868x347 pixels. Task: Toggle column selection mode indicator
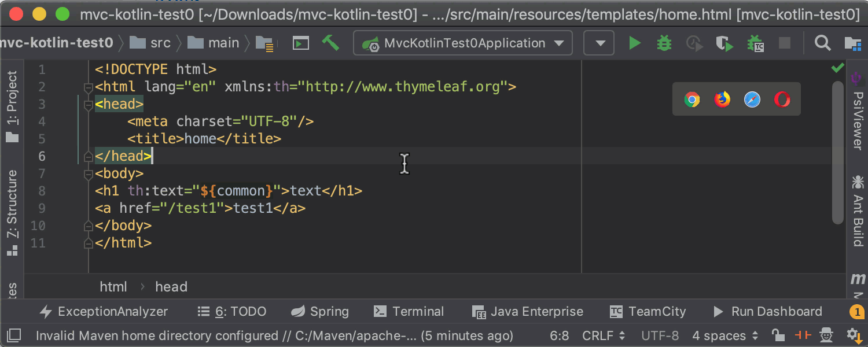point(803,335)
